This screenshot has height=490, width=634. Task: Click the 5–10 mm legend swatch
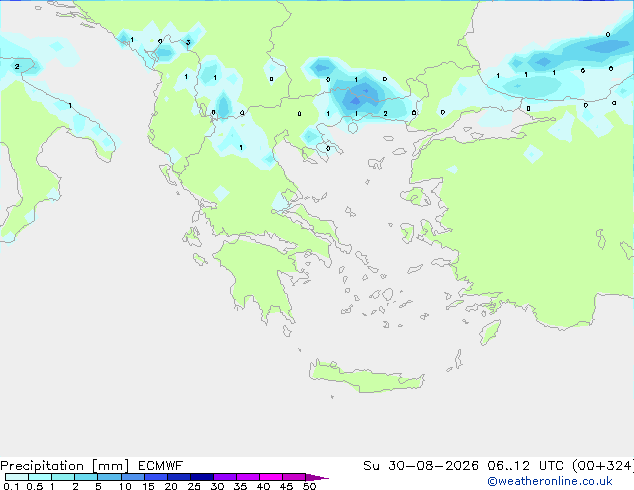click(x=109, y=477)
